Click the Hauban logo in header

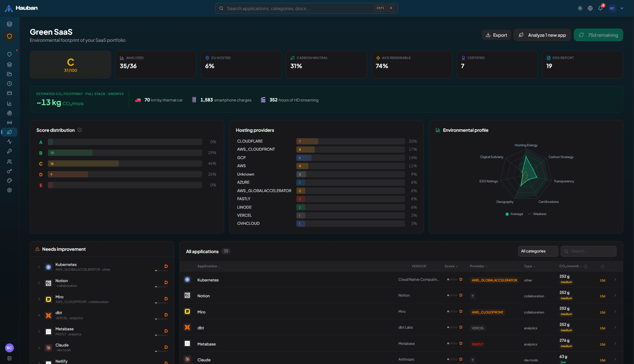click(21, 8)
